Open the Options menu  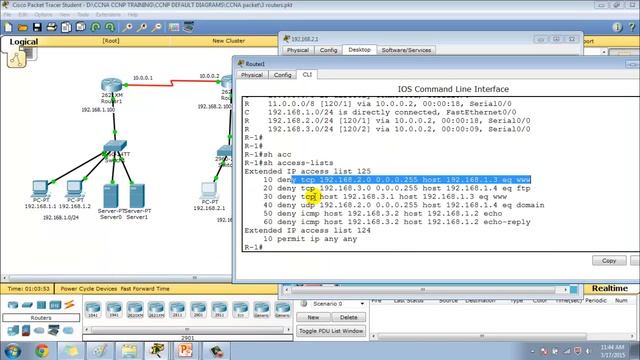click(x=43, y=15)
